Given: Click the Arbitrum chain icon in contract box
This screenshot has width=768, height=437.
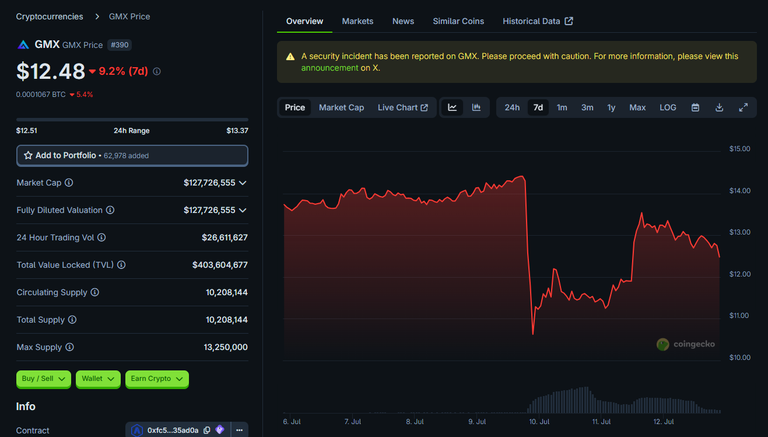Looking at the screenshot, I should tap(137, 431).
